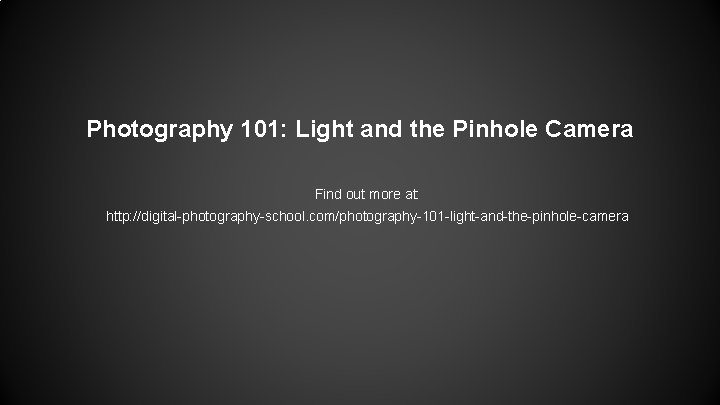720x405 pixels.
Task: Click the digital-photography-school.com URL link
Action: pos(367,216)
